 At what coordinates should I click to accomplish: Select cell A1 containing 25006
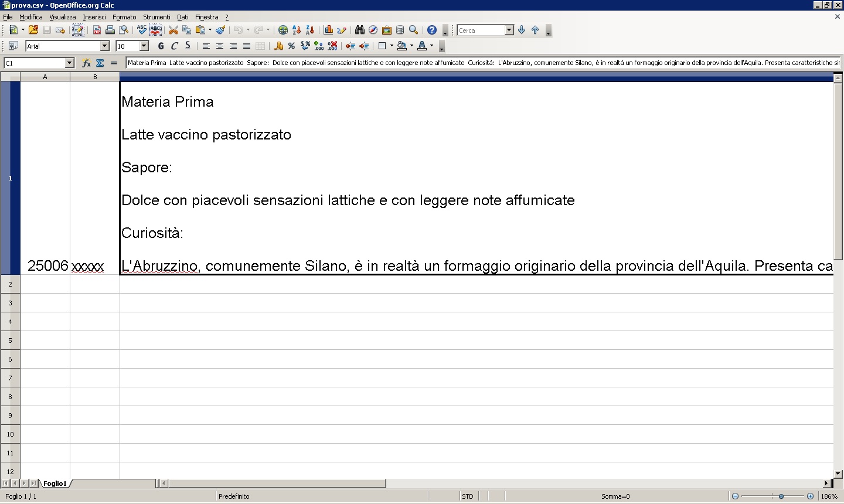(45, 178)
